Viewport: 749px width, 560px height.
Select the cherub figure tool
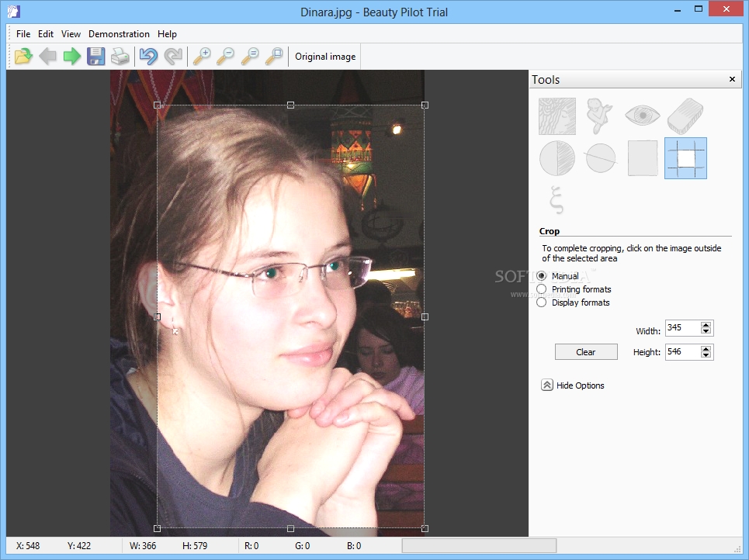tap(599, 116)
